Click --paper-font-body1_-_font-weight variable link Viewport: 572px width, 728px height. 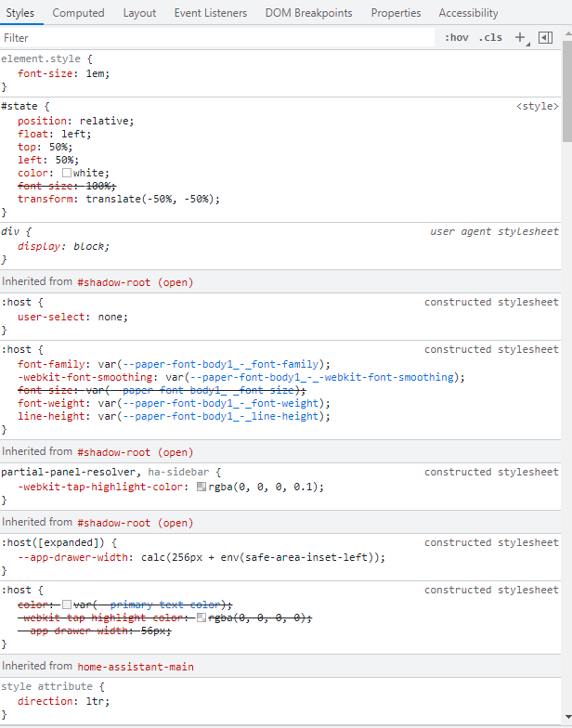coord(221,403)
